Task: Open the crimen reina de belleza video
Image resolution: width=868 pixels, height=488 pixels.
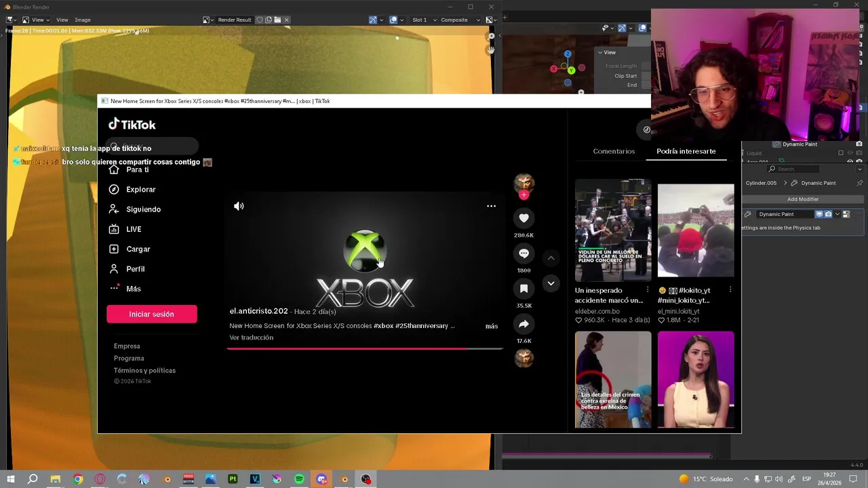Action: [x=613, y=380]
